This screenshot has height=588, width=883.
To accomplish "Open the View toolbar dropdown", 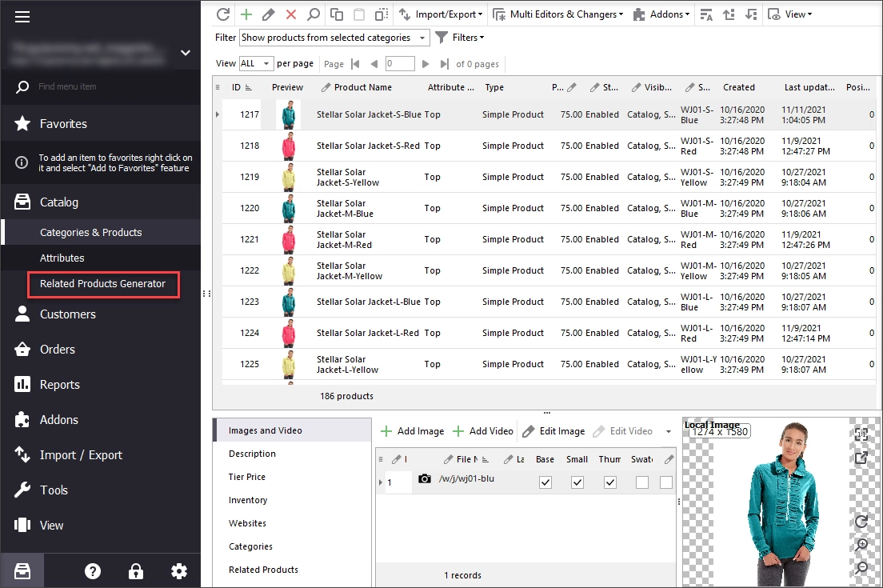I will [790, 14].
